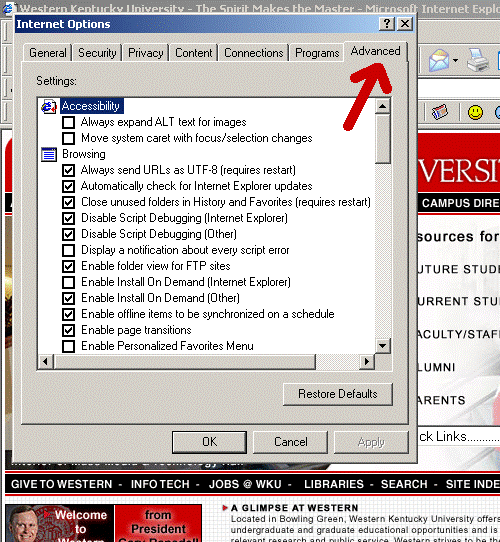Click the Restore Defaults button

tap(338, 394)
